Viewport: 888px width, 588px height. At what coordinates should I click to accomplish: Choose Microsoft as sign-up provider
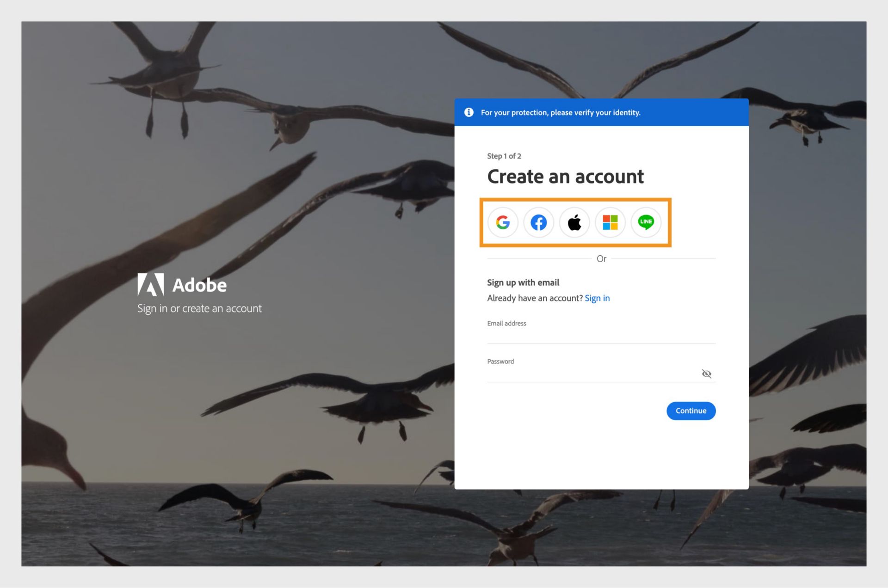(x=610, y=222)
